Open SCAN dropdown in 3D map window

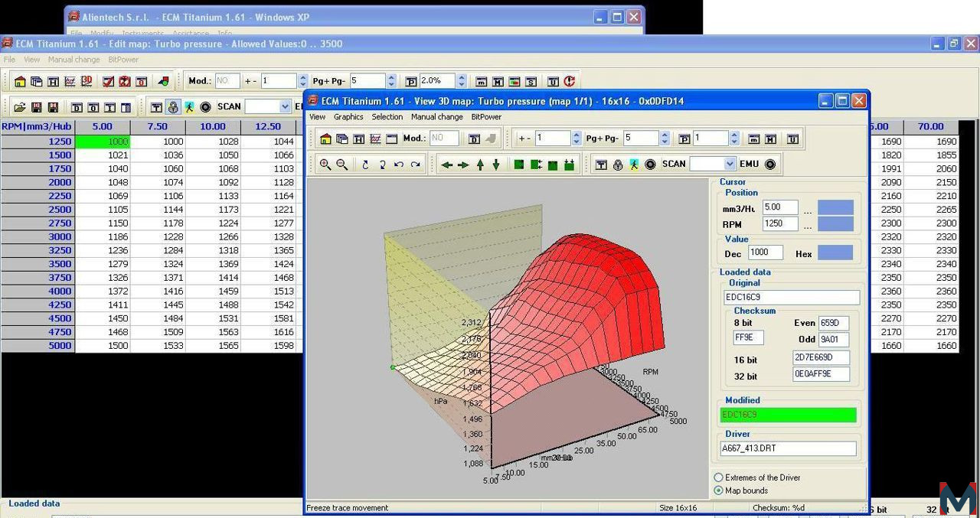click(729, 164)
